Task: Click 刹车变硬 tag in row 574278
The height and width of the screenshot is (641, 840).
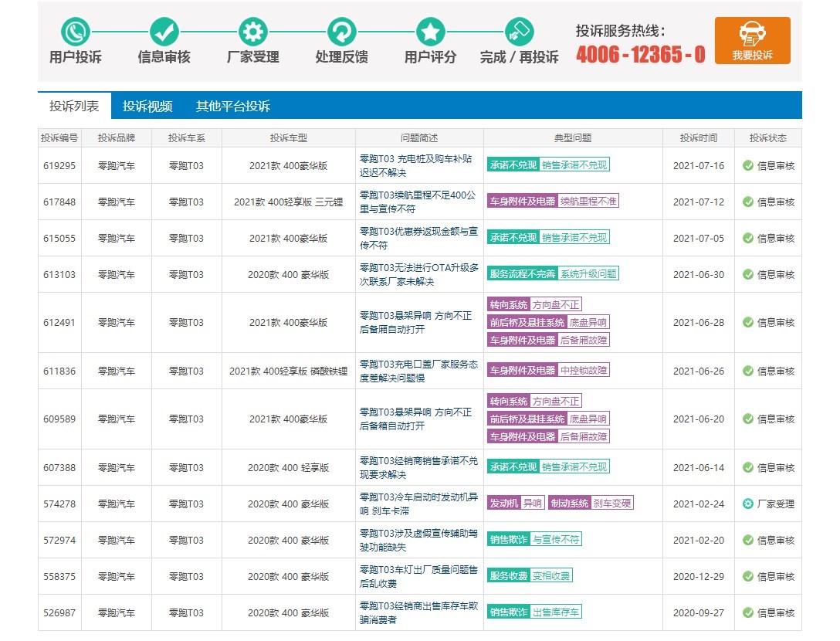Action: 611,503
